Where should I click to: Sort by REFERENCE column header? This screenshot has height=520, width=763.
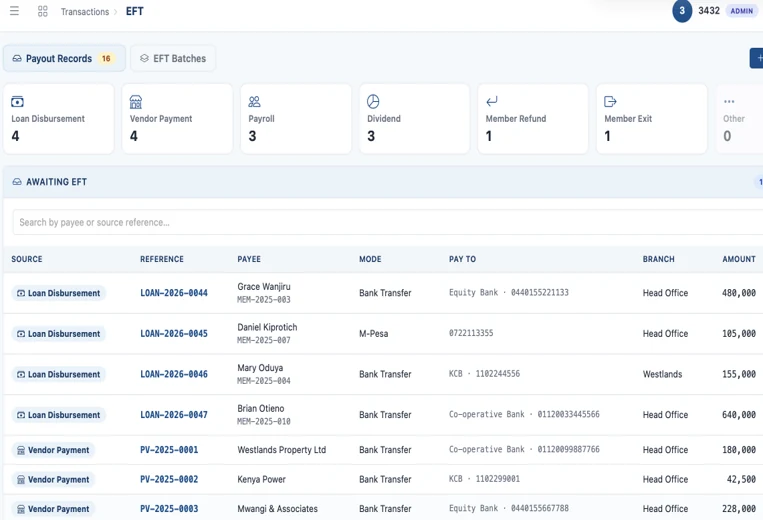pyautogui.click(x=162, y=259)
